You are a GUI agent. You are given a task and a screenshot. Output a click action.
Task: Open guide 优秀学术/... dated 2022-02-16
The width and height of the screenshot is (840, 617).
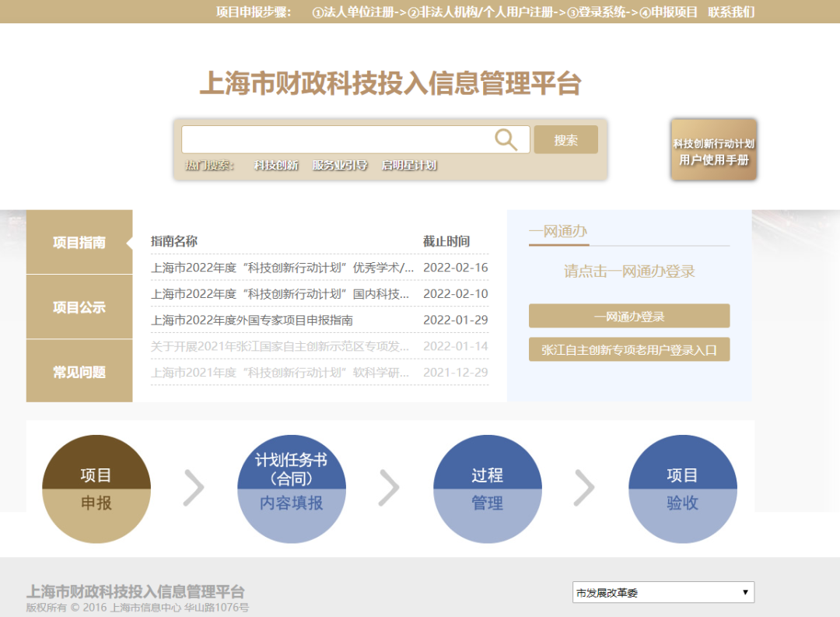[x=282, y=268]
